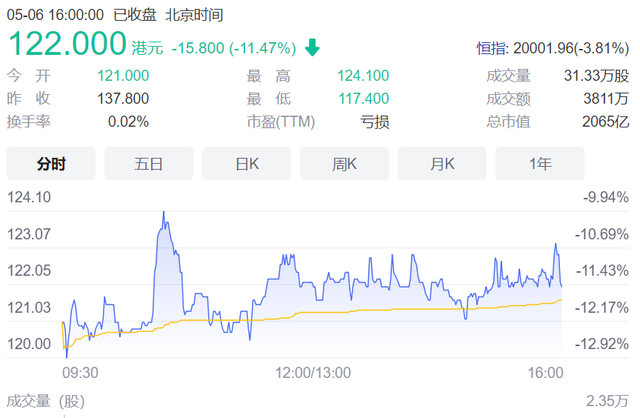Click the 市盈(TTM) label

(281, 122)
